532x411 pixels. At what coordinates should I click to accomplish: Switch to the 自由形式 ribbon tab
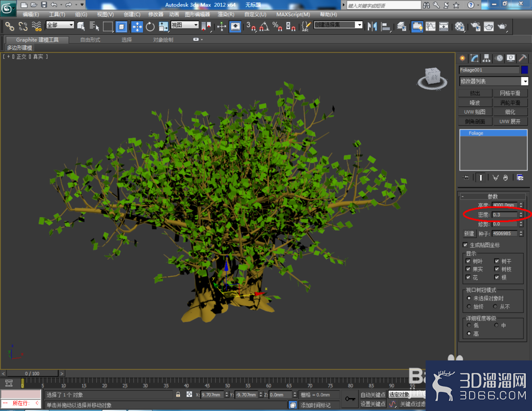coord(90,40)
